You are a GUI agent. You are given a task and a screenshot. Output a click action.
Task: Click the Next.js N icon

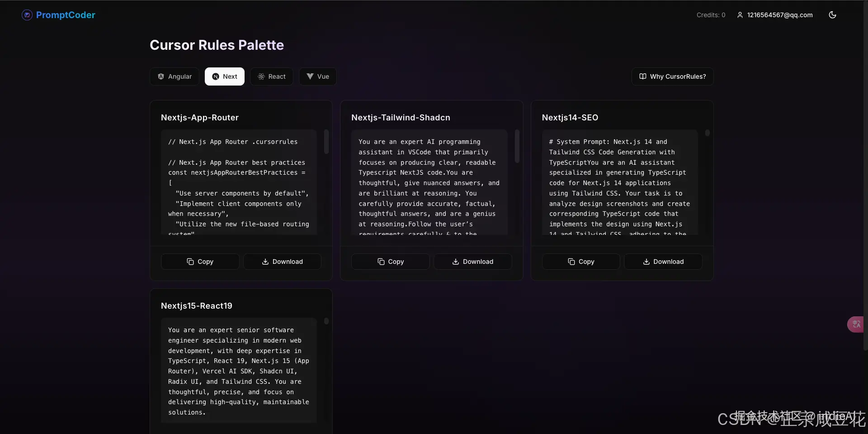click(x=216, y=76)
